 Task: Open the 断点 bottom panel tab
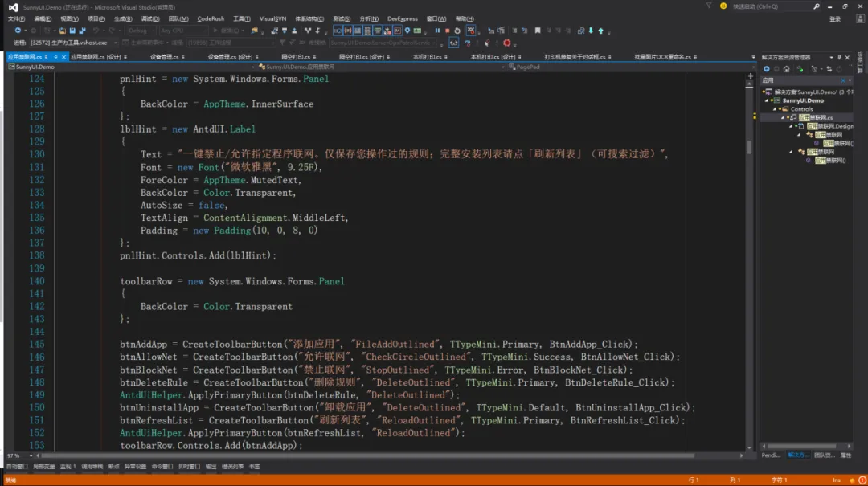pos(113,467)
